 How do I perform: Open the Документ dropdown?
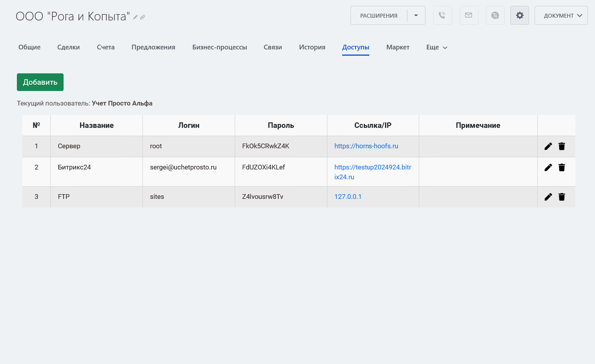tap(561, 15)
